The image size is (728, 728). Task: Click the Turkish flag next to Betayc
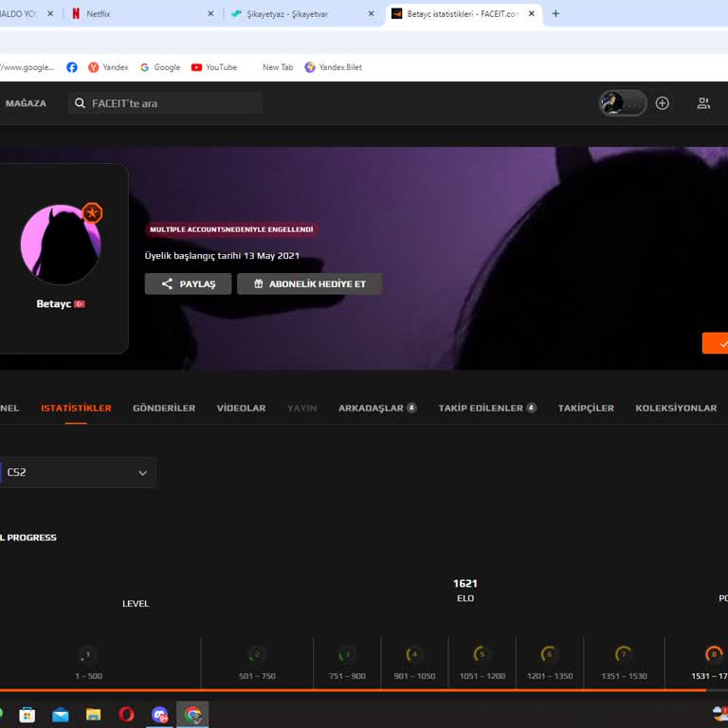click(x=80, y=303)
